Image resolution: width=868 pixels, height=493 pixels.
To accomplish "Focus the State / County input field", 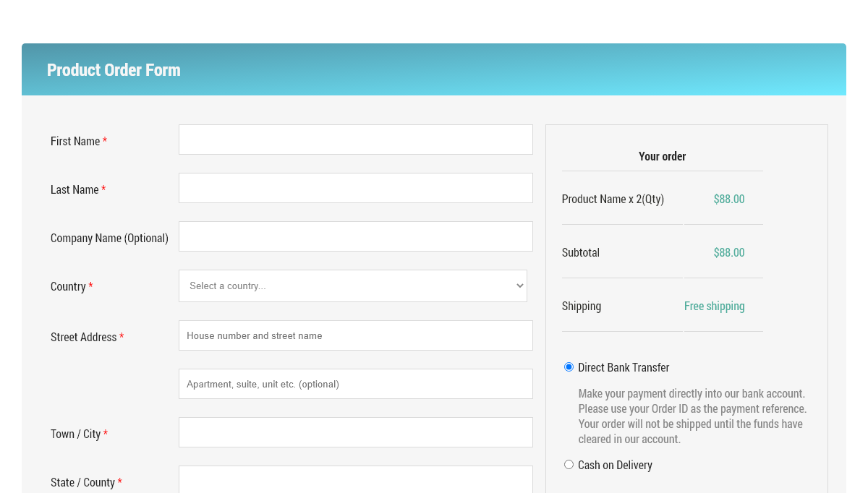I will (x=355, y=479).
